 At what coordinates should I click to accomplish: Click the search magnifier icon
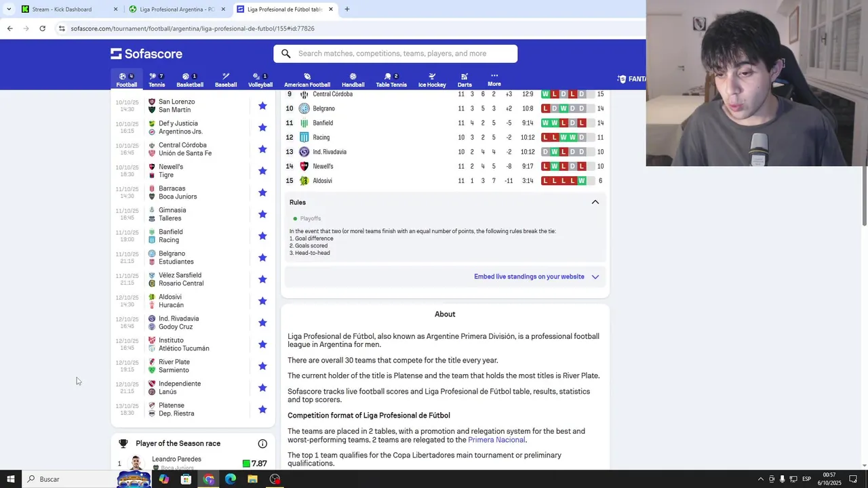click(x=286, y=54)
